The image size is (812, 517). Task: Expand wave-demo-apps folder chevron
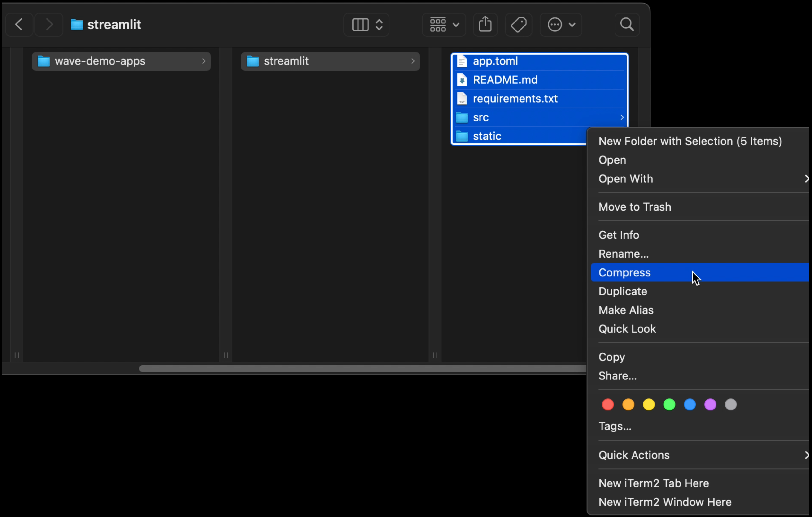[204, 61]
